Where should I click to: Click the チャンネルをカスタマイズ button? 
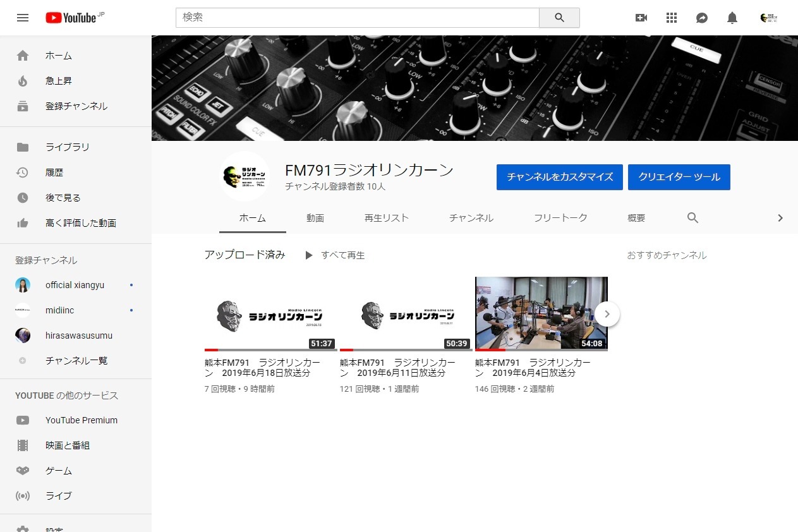click(559, 178)
